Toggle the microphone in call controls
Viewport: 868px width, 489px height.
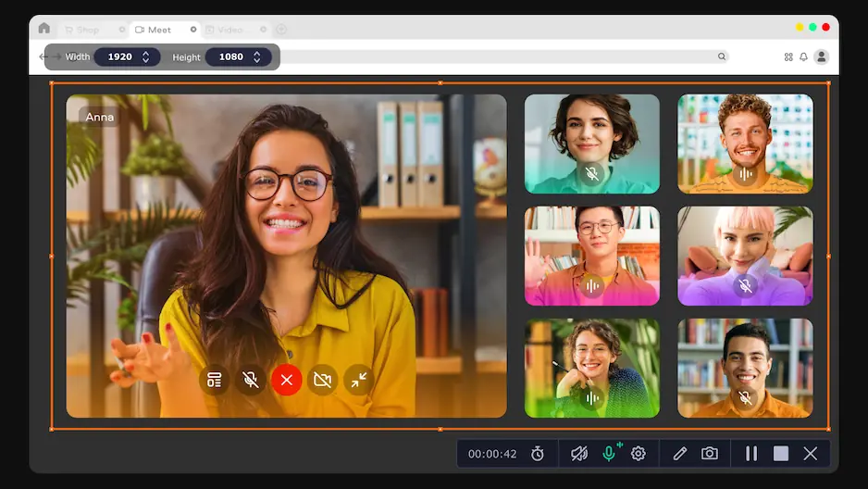[250, 380]
